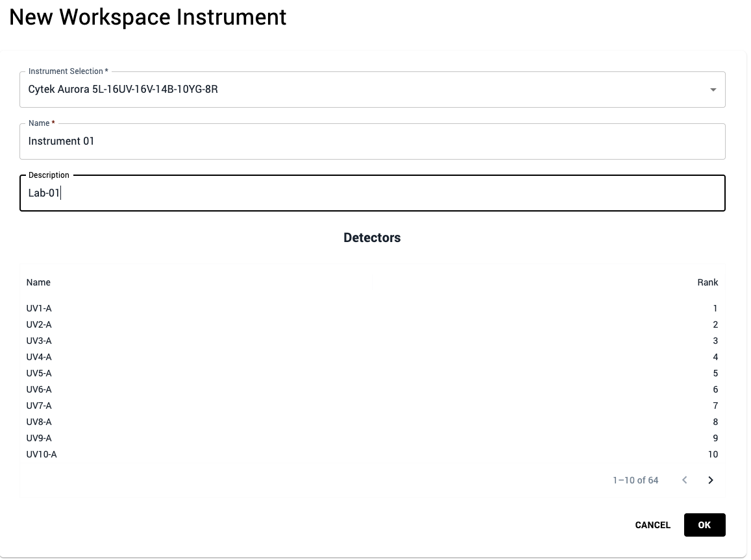Focus the Name input field
The height and width of the screenshot is (560, 751).
click(372, 141)
